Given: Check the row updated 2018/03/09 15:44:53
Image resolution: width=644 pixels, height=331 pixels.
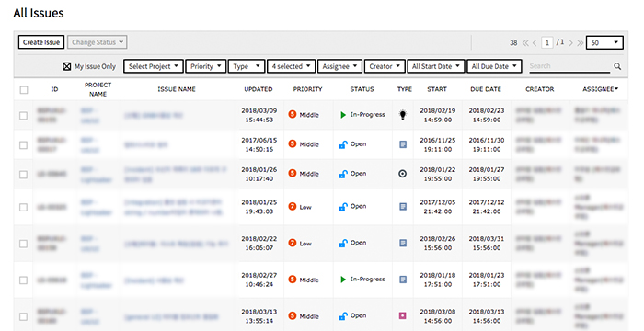Looking at the screenshot, I should 23,116.
